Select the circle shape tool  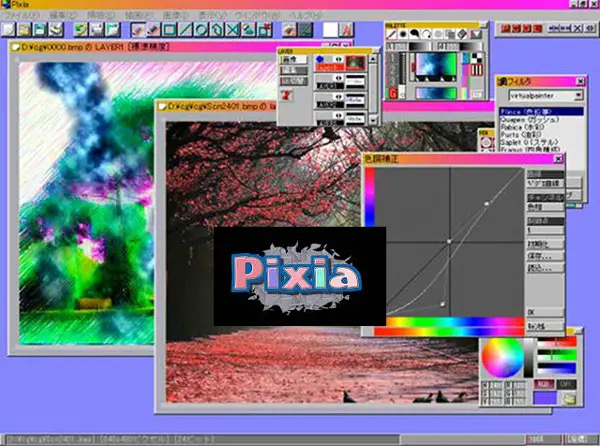tap(201, 29)
